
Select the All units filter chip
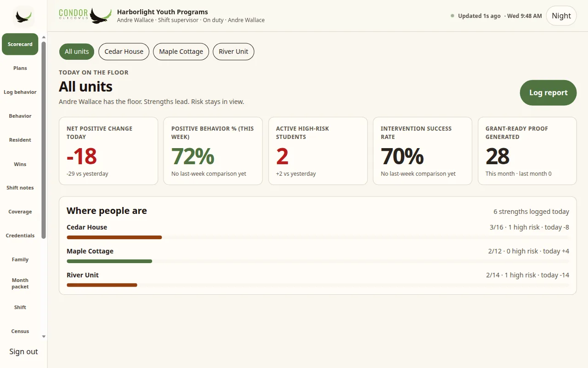click(77, 52)
